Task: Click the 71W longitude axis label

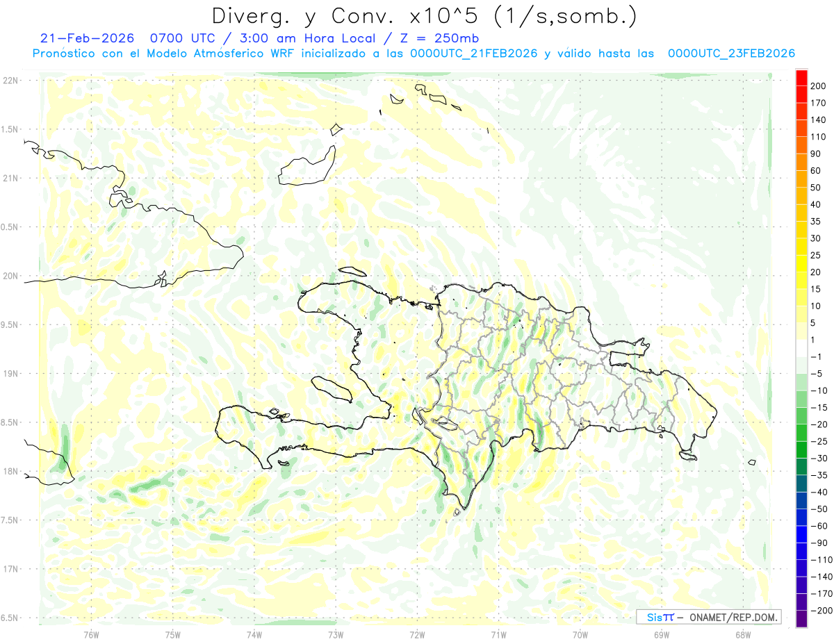Action: point(498,634)
